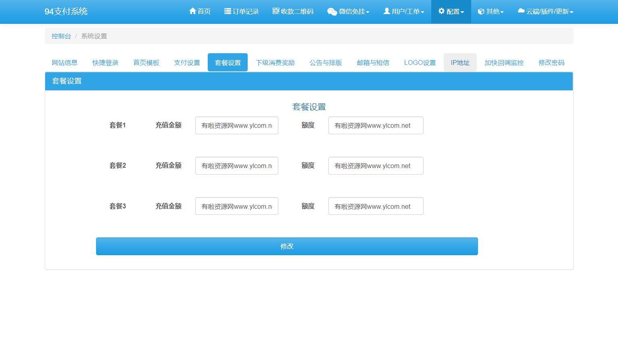
Task: Focus 套餐2 额度 input field
Action: tap(376, 166)
